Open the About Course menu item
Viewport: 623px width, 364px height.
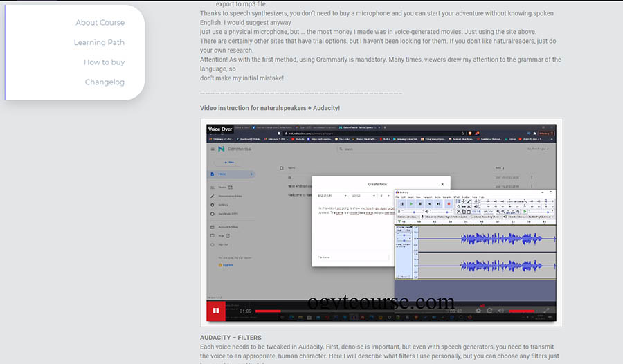(x=100, y=23)
